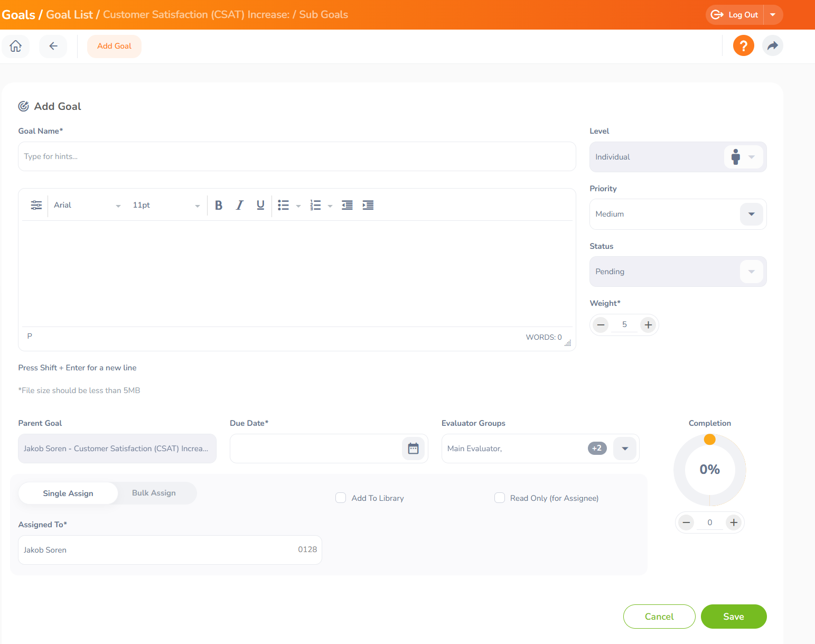815x644 pixels.
Task: Open the Level dropdown arrow
Action: pos(752,157)
